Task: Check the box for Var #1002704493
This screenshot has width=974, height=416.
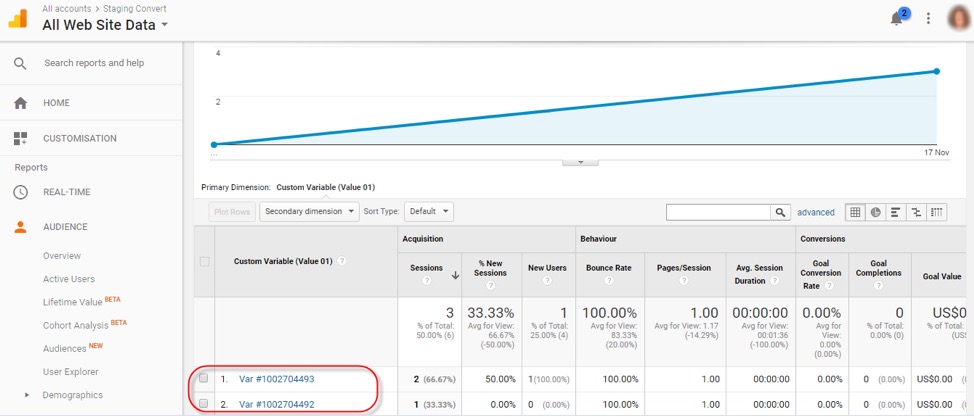Action: point(204,379)
